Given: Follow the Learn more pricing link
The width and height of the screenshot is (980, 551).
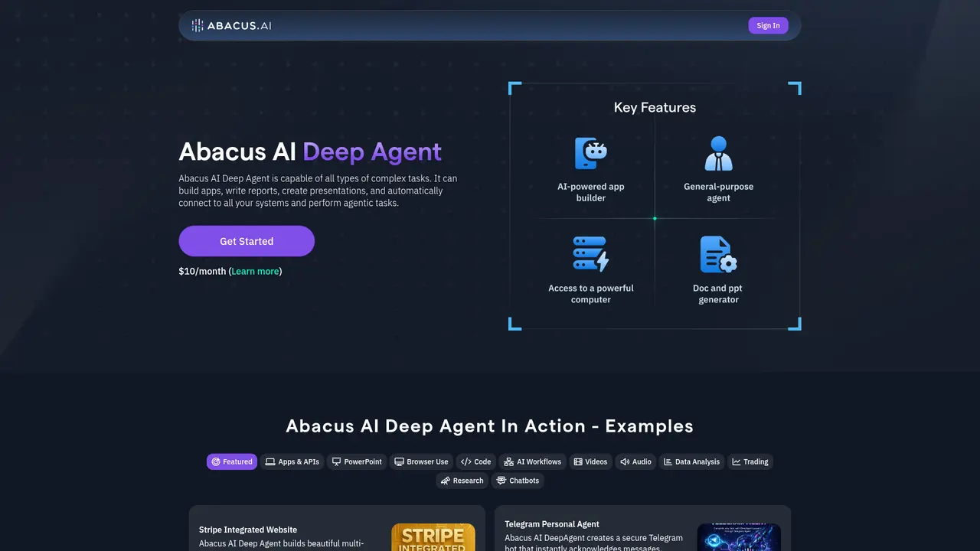Looking at the screenshot, I should 256,271.
